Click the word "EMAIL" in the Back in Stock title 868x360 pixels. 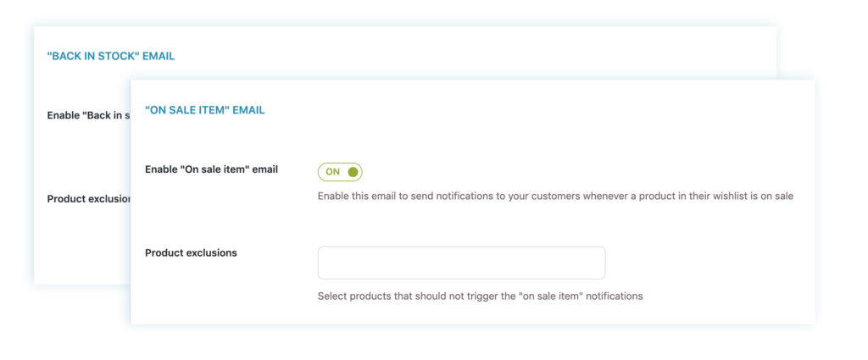159,56
